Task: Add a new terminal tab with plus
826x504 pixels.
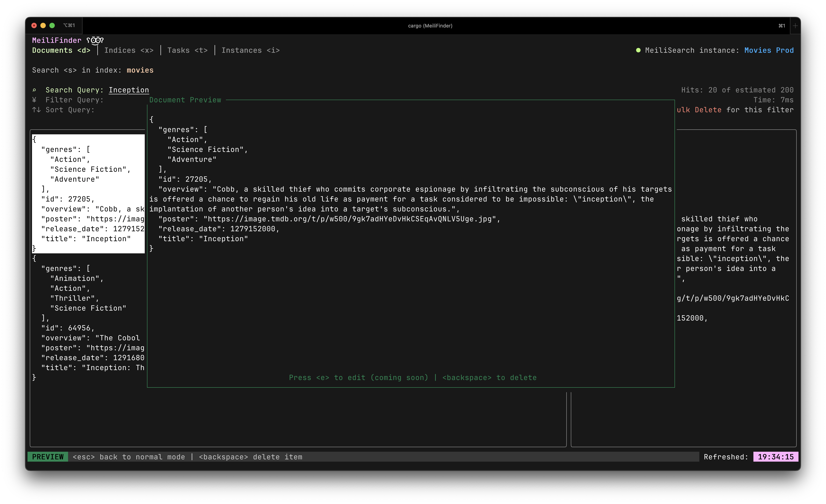Action: pos(795,26)
